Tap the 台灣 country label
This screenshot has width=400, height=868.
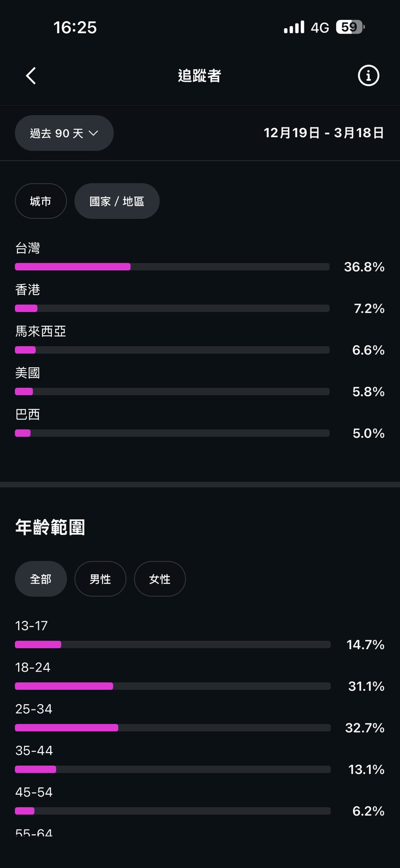point(28,248)
